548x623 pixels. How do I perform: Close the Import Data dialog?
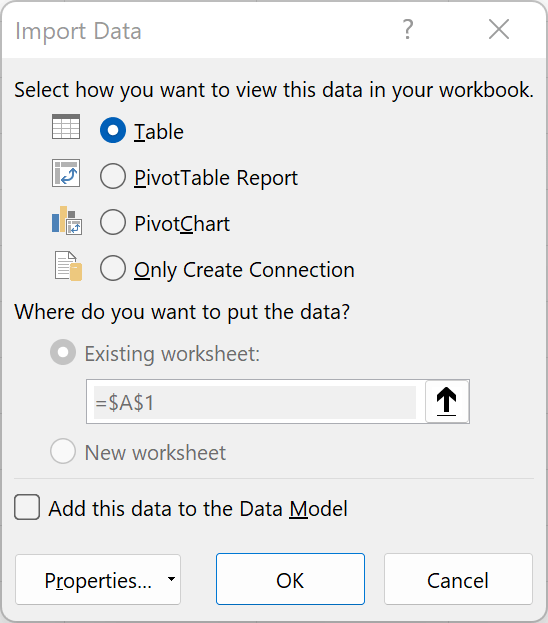[x=499, y=30]
